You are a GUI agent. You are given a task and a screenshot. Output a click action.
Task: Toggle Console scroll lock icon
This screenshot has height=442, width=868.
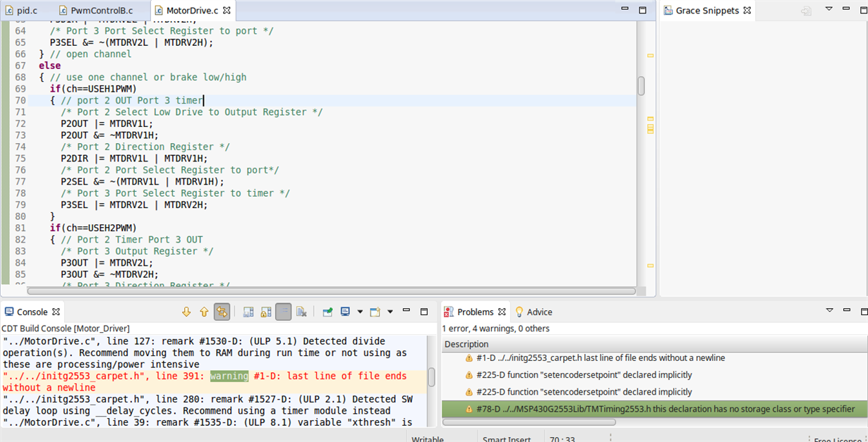tap(266, 312)
